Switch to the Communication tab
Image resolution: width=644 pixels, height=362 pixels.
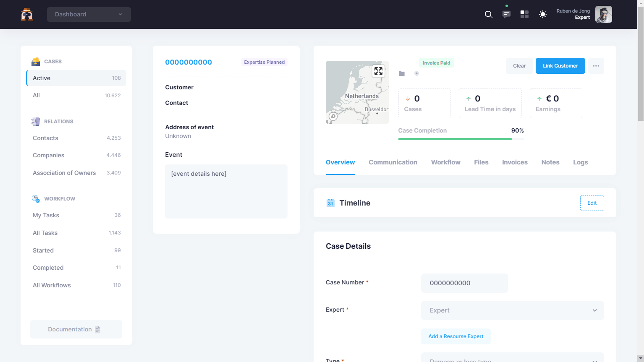click(x=393, y=162)
